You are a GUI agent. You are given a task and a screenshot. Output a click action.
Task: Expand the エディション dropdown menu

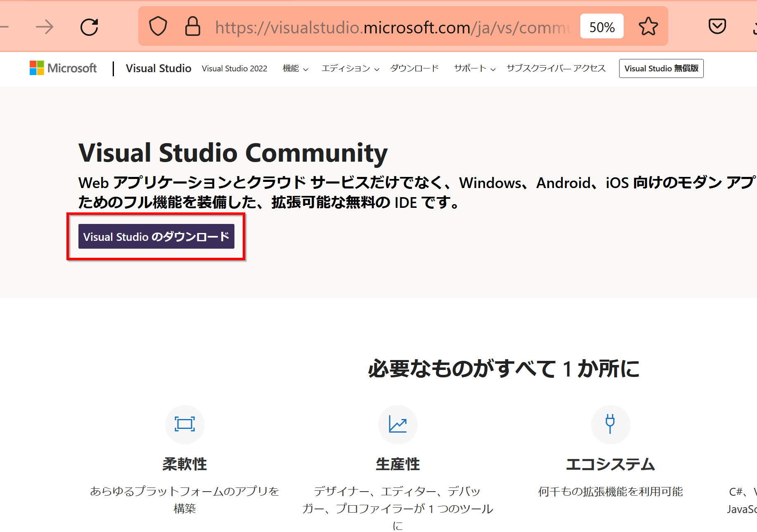pyautogui.click(x=350, y=68)
